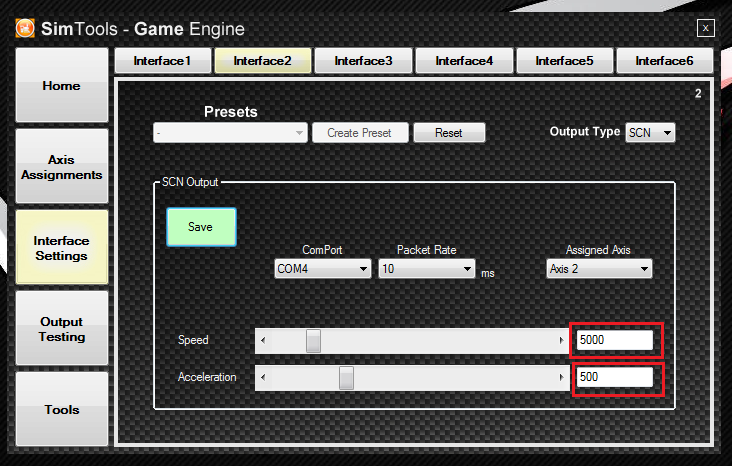Open the ComPort COM4 dropdown

[x=323, y=269]
